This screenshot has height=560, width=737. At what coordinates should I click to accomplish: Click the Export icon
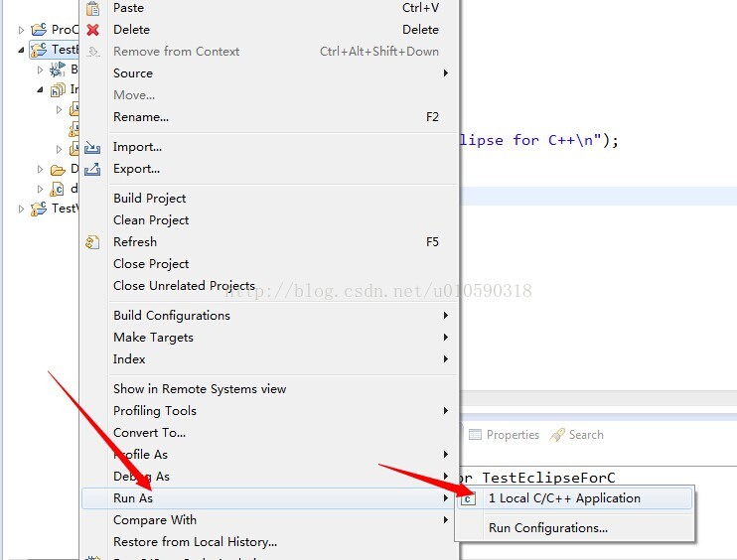[92, 169]
